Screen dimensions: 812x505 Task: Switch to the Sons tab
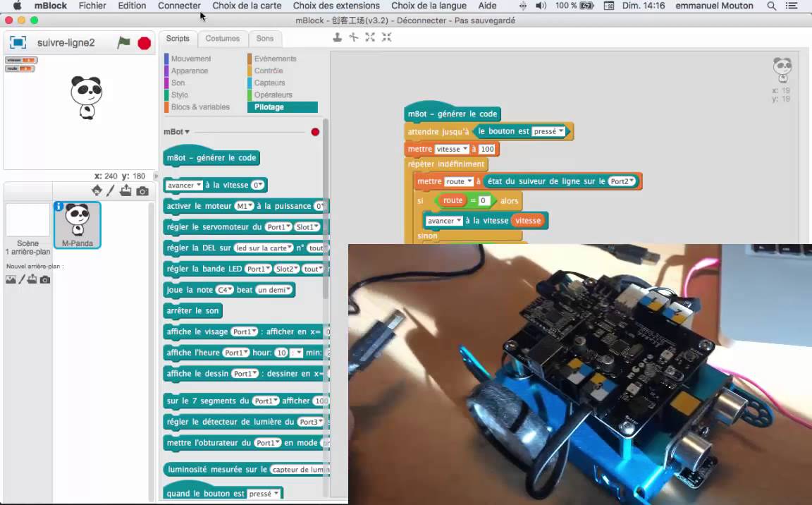(264, 38)
